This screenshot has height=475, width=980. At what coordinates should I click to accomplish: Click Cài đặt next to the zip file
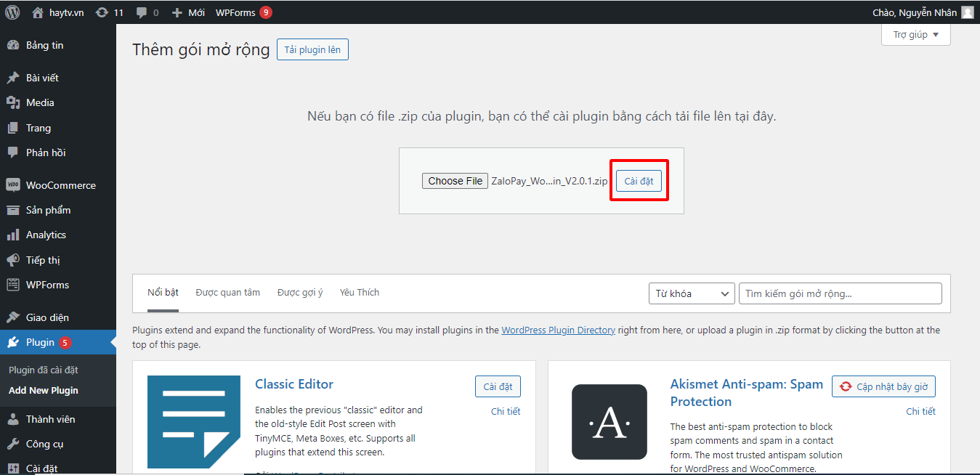coord(639,181)
